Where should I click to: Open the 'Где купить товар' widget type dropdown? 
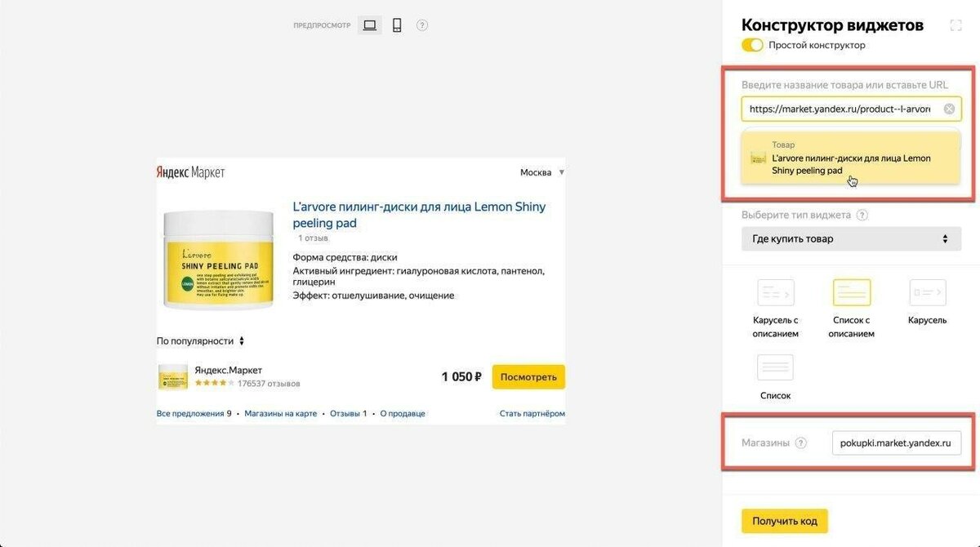[851, 239]
